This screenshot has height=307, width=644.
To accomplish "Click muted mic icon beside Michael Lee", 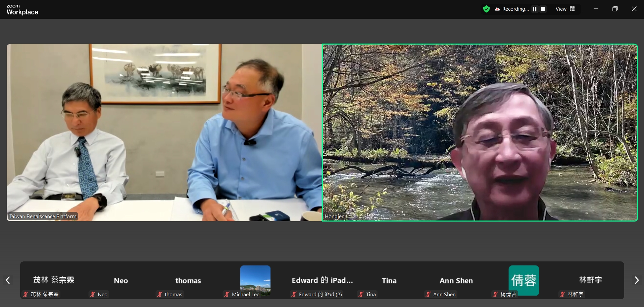I will [x=227, y=294].
